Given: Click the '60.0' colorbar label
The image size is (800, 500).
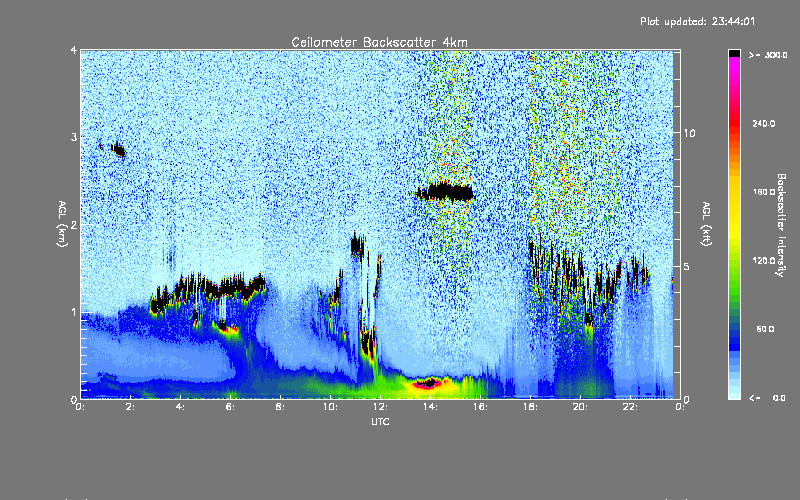Looking at the screenshot, I should pos(765,329).
